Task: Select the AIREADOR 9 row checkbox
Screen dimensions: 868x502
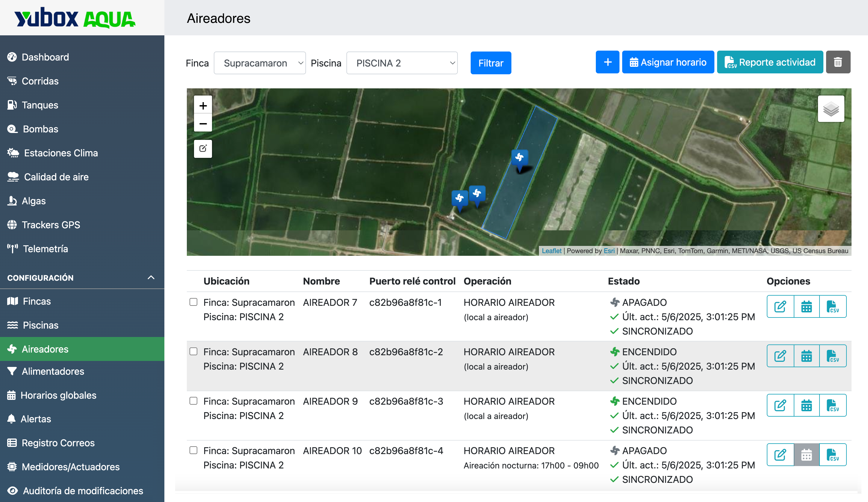Action: tap(194, 401)
